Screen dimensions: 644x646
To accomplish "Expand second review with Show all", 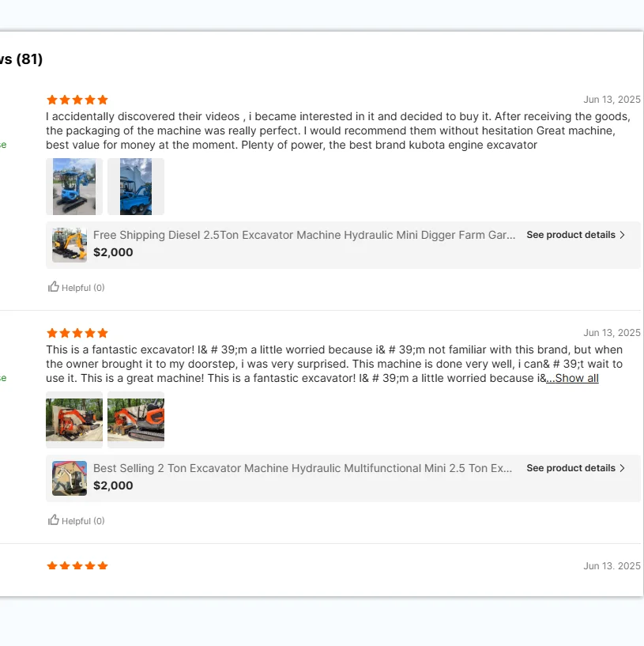I will pos(573,378).
